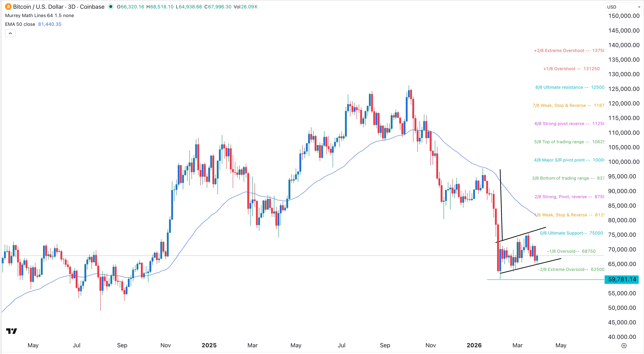Click the 2025 label on the time axis

[209, 345]
